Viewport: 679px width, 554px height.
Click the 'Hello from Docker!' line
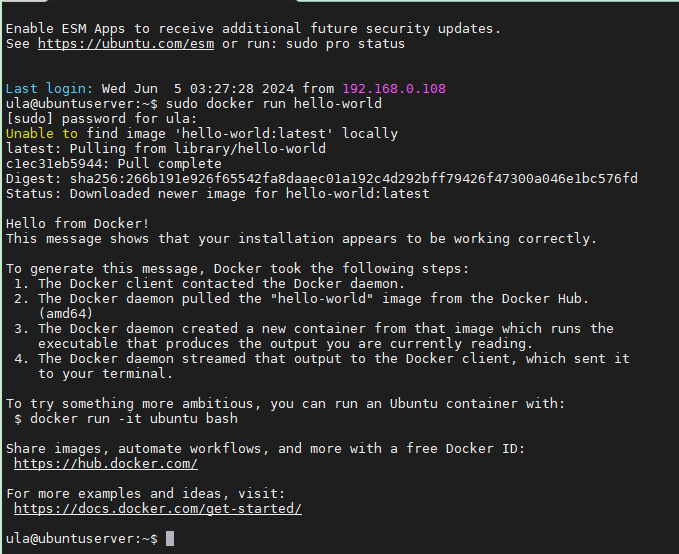78,224
